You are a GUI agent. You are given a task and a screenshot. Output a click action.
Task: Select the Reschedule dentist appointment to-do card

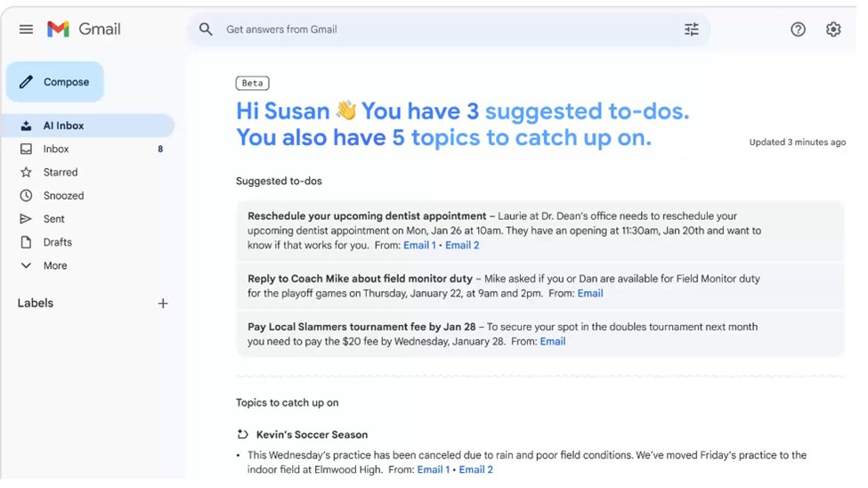point(539,231)
